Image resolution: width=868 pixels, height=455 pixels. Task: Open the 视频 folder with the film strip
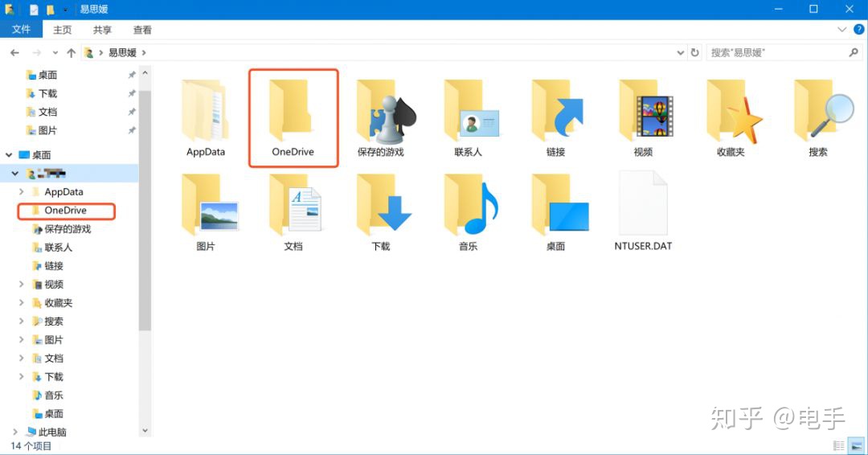[645, 109]
